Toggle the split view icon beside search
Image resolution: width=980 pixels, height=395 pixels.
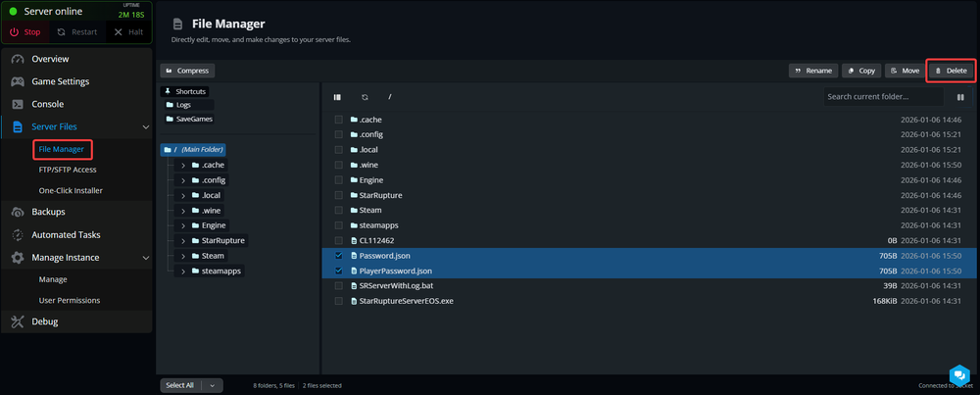(960, 97)
